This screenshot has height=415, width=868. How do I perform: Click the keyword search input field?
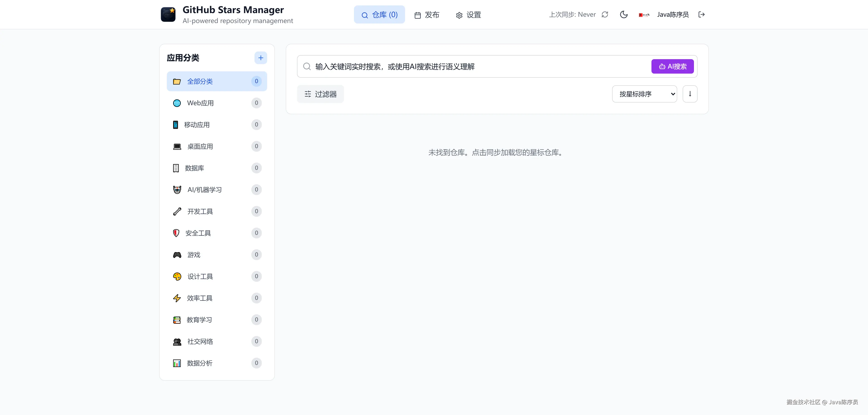point(472,67)
